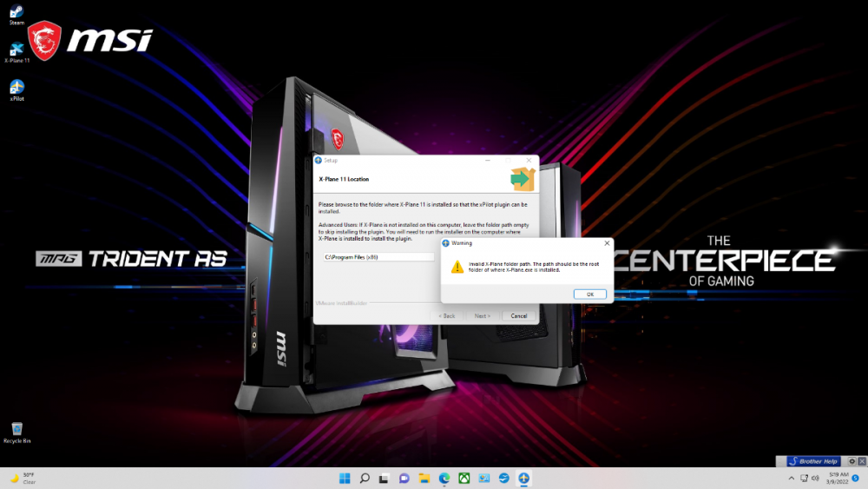Minimize the Setup window

pyautogui.click(x=487, y=160)
